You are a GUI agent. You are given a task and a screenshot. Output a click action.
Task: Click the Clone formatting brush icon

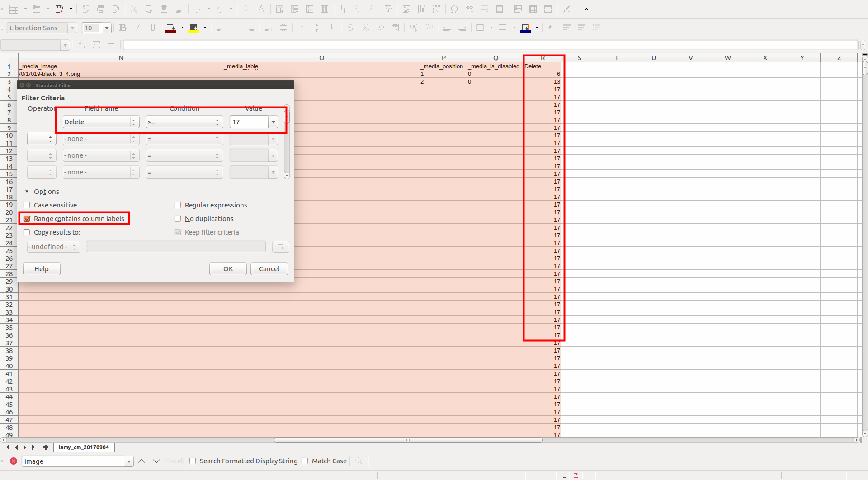[179, 9]
